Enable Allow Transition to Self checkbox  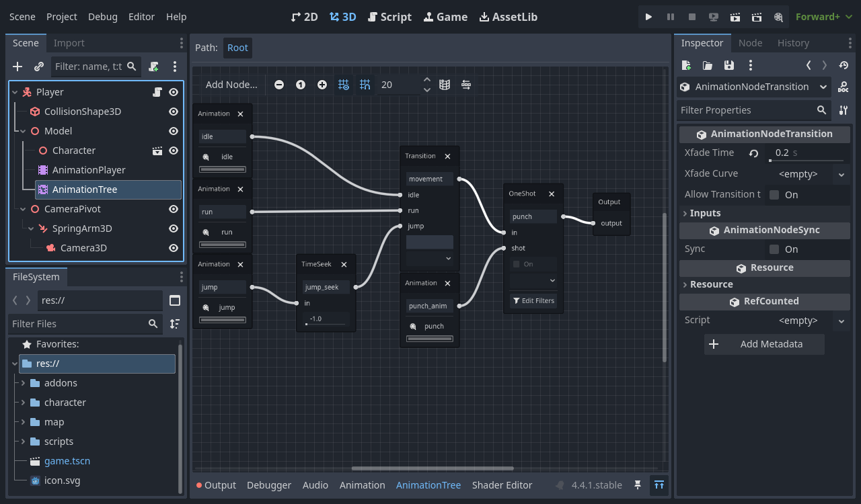[774, 195]
